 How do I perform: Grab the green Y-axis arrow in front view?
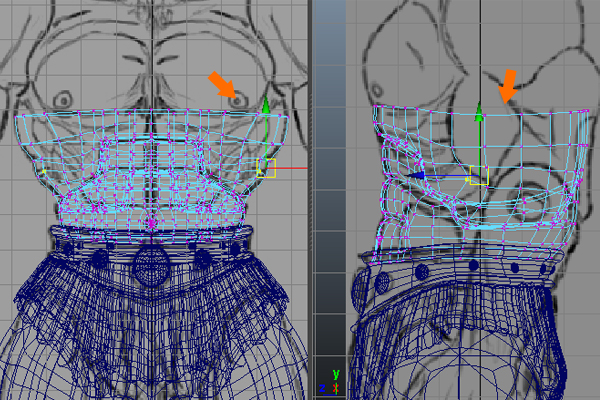[266, 105]
